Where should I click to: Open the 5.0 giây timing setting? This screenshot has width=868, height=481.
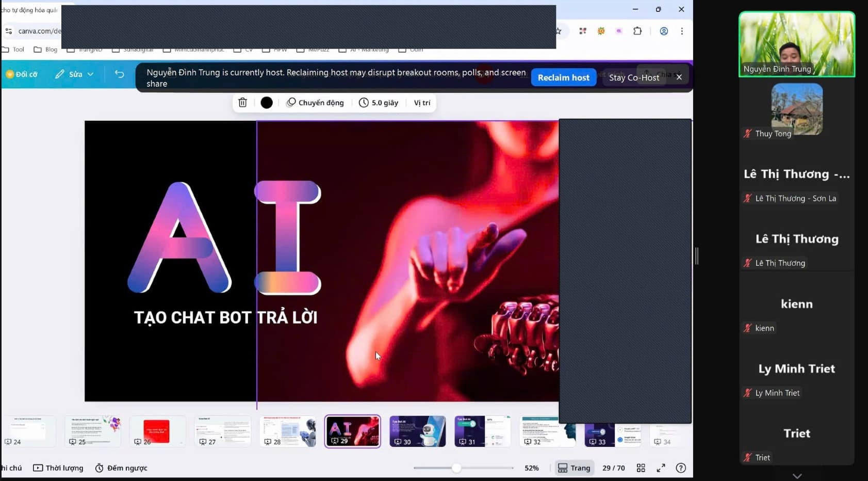[379, 102]
